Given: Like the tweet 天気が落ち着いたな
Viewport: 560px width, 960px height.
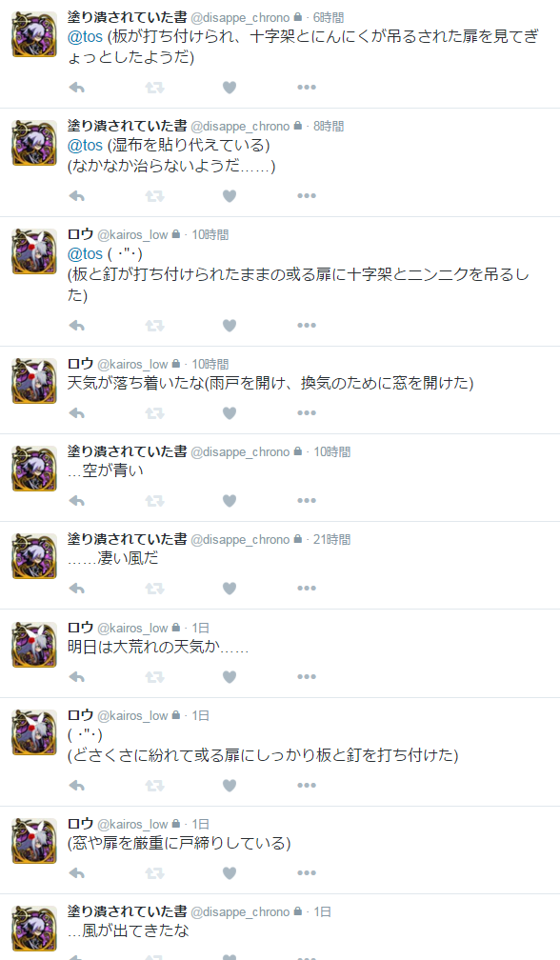Looking at the screenshot, I should click(230, 413).
